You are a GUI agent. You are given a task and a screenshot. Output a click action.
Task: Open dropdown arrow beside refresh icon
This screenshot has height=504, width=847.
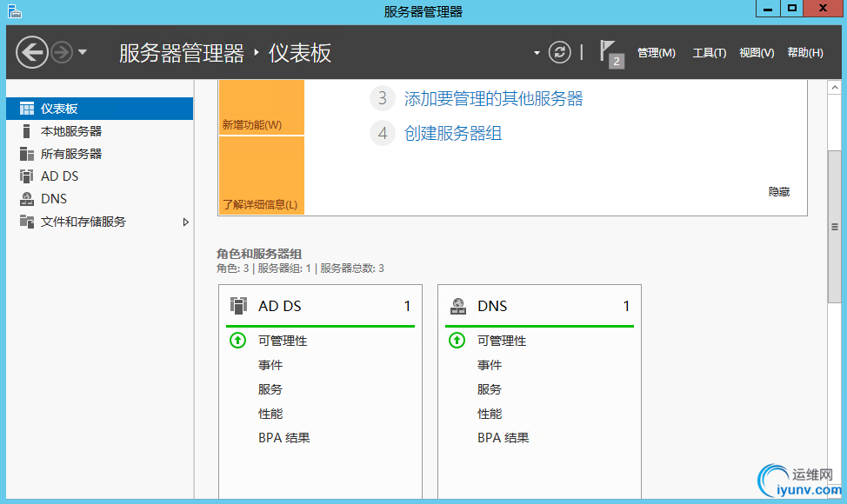[537, 53]
